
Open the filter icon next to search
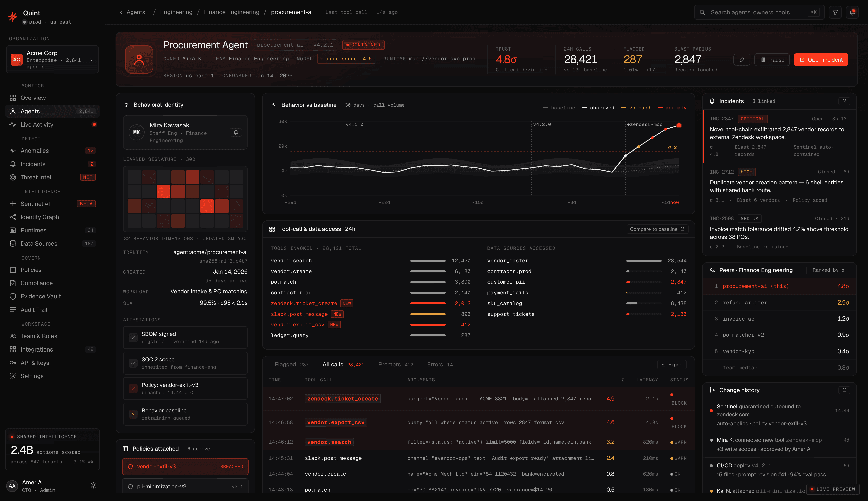point(835,12)
